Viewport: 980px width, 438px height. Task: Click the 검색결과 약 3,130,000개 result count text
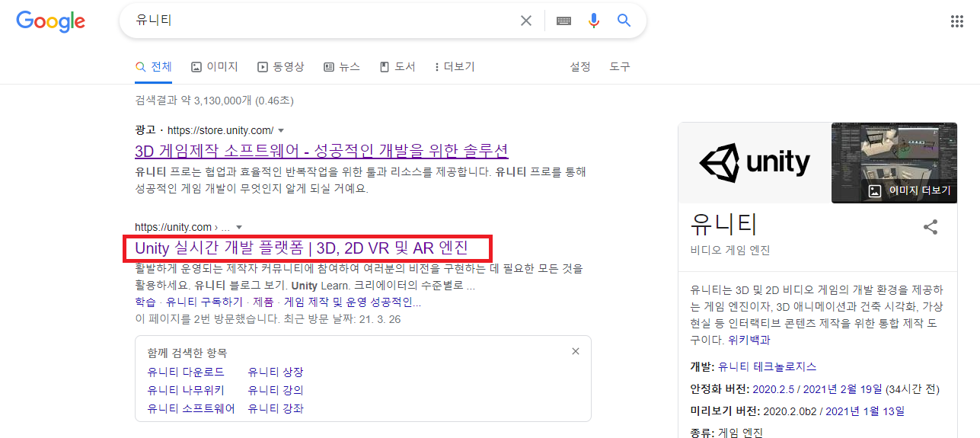(214, 101)
